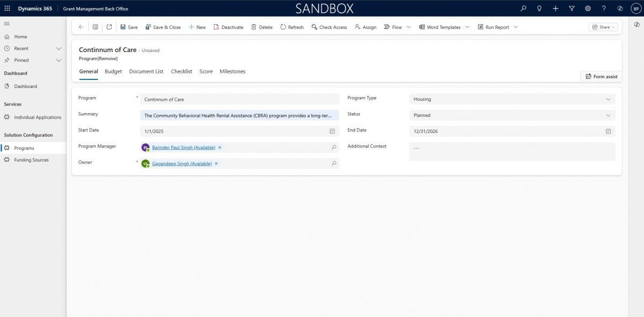Open the advanced filter funnel icon
This screenshot has width=644, height=317.
(572, 9)
